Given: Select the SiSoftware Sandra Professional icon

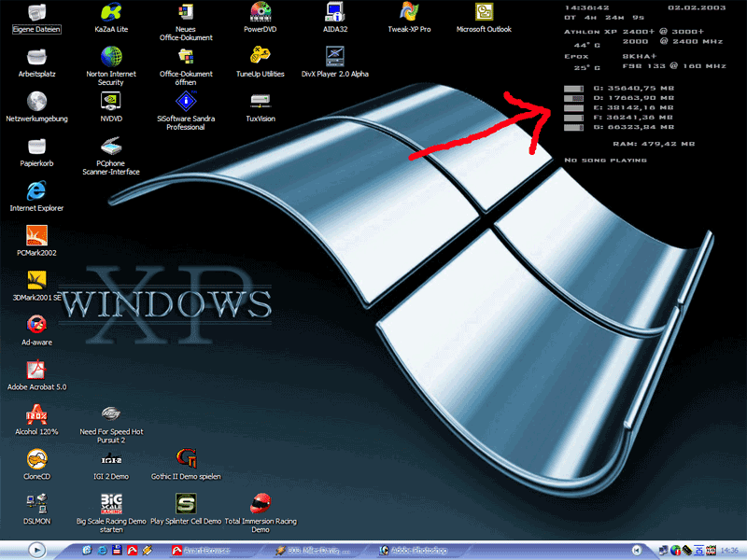Looking at the screenshot, I should (x=186, y=111).
